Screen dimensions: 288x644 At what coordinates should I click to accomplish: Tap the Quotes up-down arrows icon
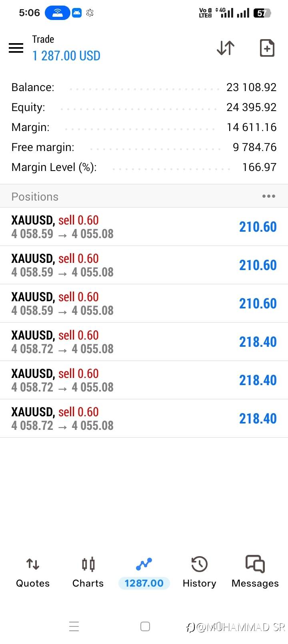(33, 564)
